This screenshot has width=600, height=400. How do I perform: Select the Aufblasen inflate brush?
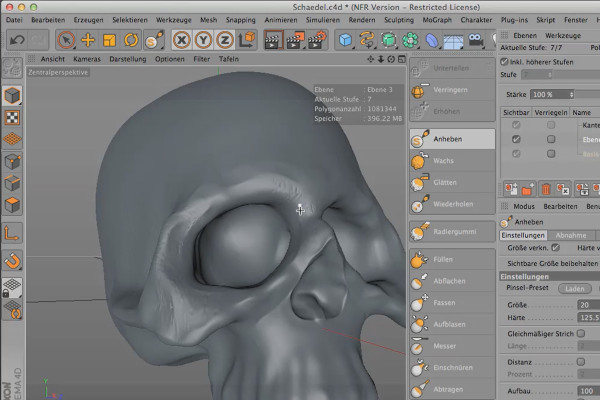coord(452,324)
